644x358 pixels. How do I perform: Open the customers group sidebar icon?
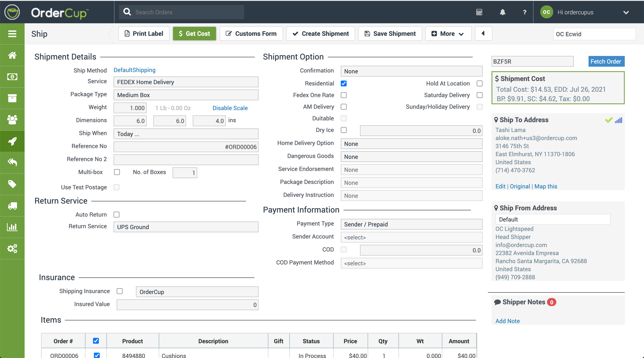(12, 119)
